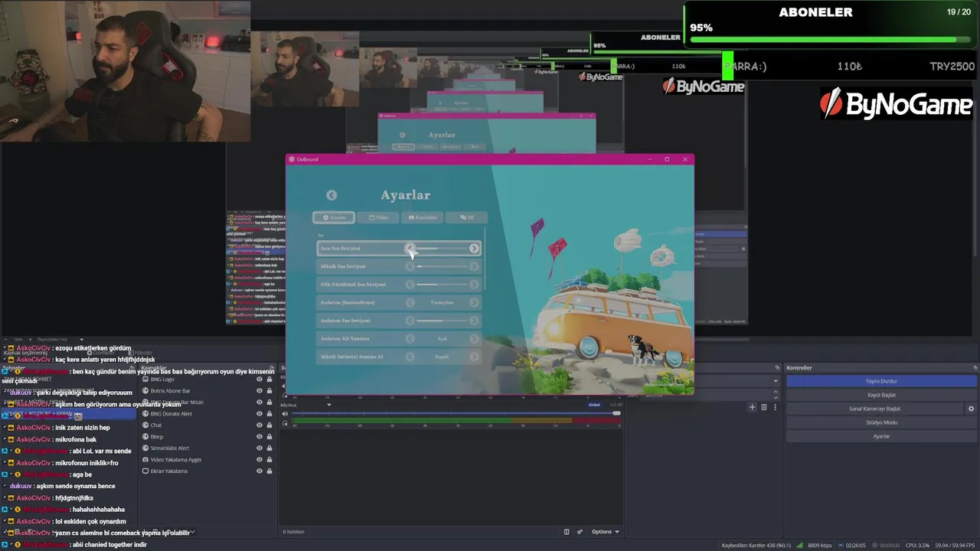980x551 pixels.
Task: Unlock the BNG Donate Alert source
Action: [269, 414]
